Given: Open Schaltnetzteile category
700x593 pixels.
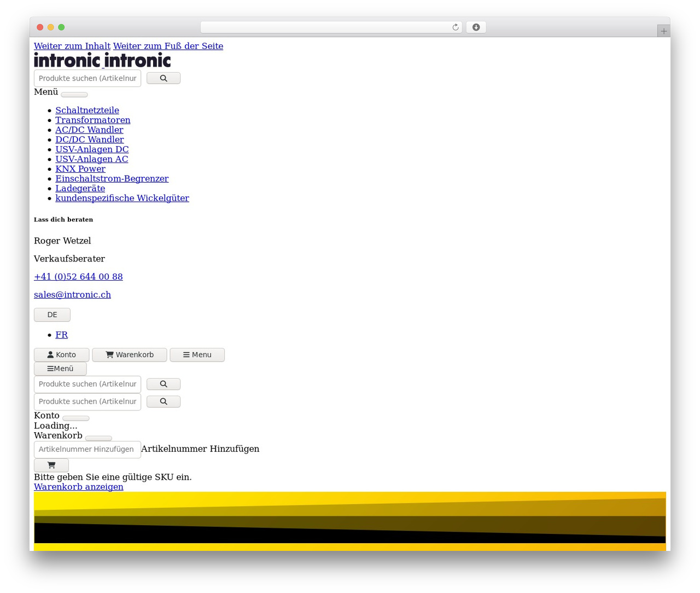Looking at the screenshot, I should [87, 110].
